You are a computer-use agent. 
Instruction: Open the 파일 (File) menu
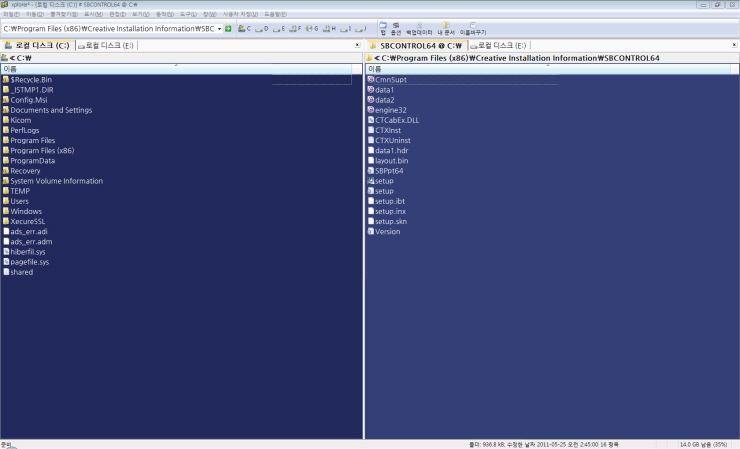click(x=10, y=14)
